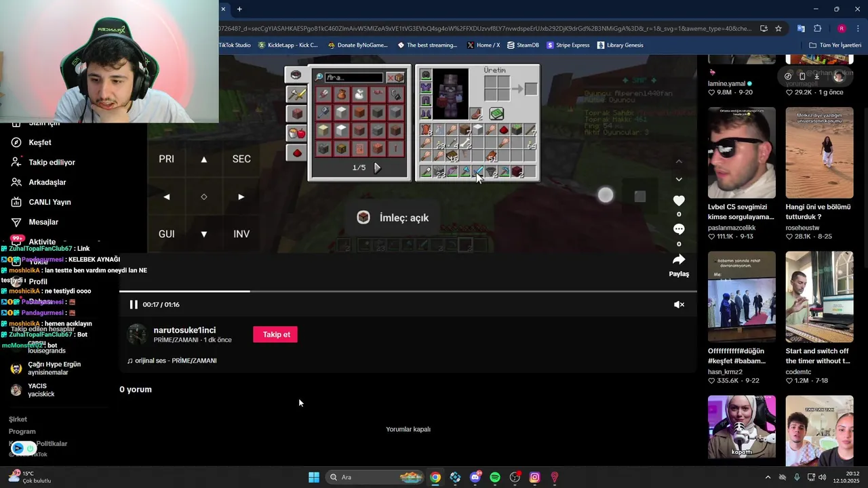Open the Google Translate extension icon
Viewport: 868px width, 488px height.
(x=801, y=28)
